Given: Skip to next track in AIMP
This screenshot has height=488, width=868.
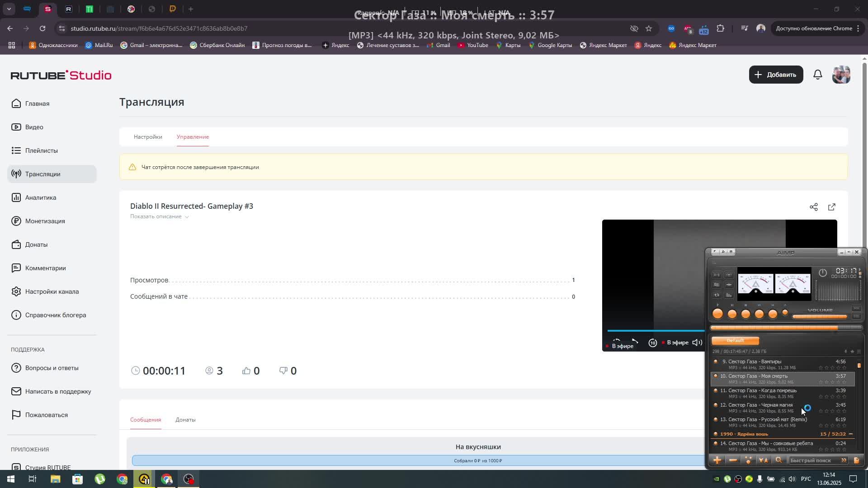Looking at the screenshot, I should (773, 314).
